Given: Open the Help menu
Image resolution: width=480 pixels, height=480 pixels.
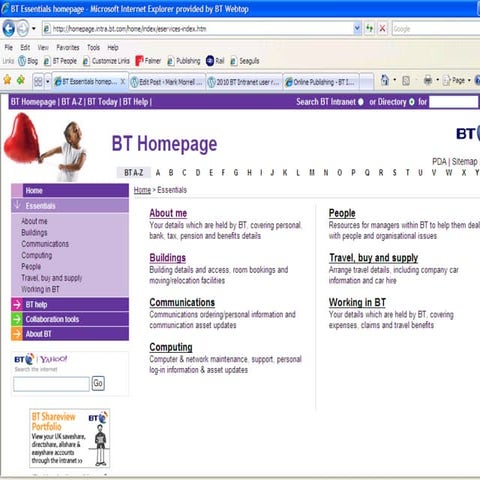Looking at the screenshot, I should [113, 48].
